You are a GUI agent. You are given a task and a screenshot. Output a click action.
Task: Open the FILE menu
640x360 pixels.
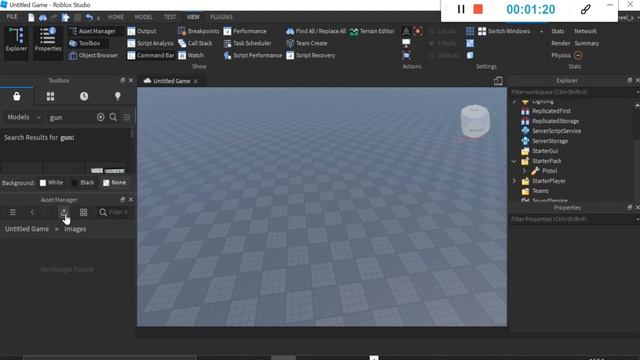12,17
